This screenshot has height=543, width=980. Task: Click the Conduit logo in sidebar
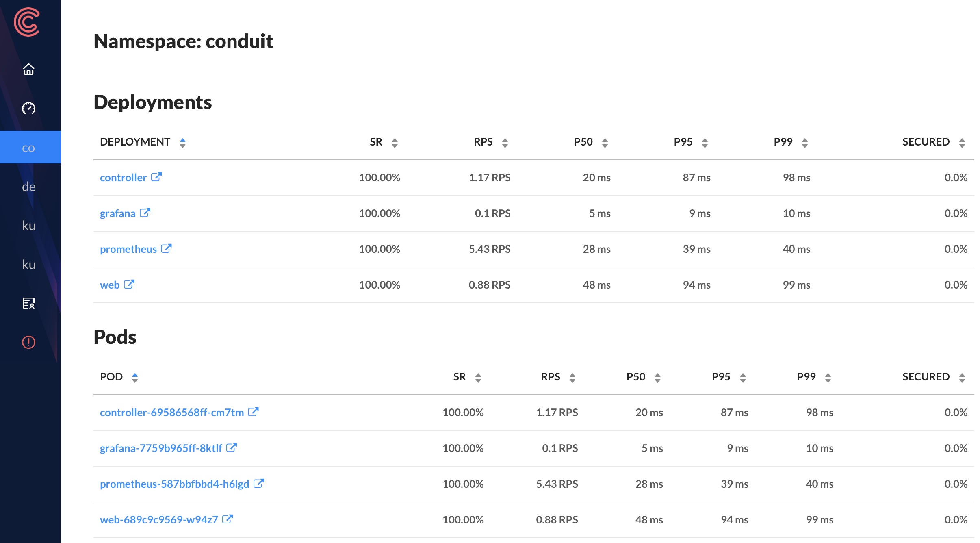pyautogui.click(x=27, y=22)
